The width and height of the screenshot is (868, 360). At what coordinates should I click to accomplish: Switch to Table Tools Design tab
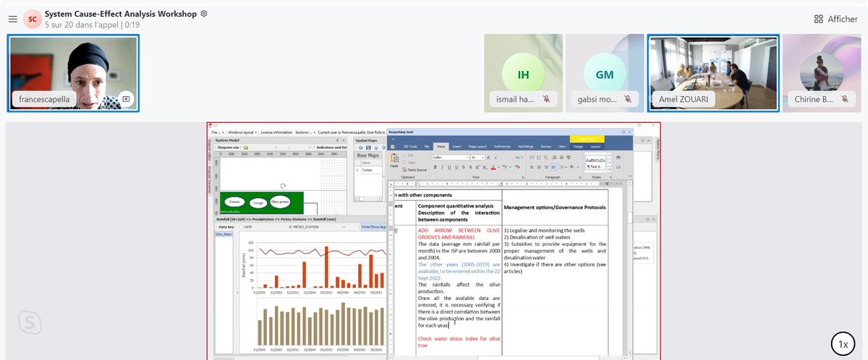(578, 147)
